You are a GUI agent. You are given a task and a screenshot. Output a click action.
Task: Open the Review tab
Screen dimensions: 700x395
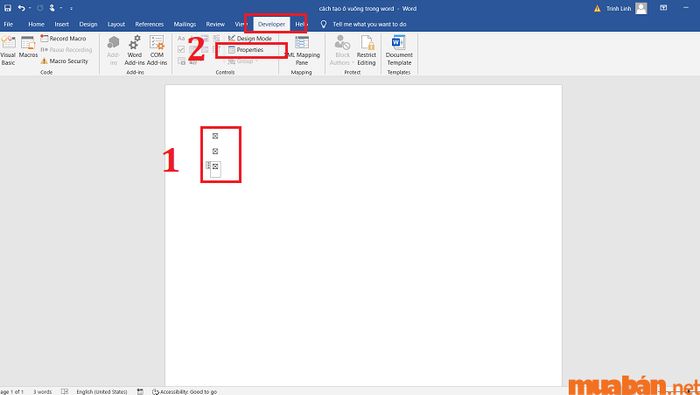(x=215, y=24)
